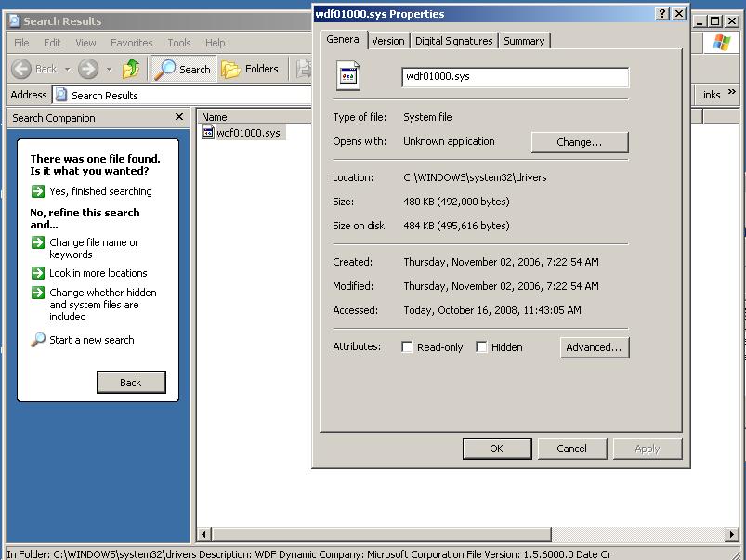
Task: Choose Yes, finished searching
Action: pos(100,191)
